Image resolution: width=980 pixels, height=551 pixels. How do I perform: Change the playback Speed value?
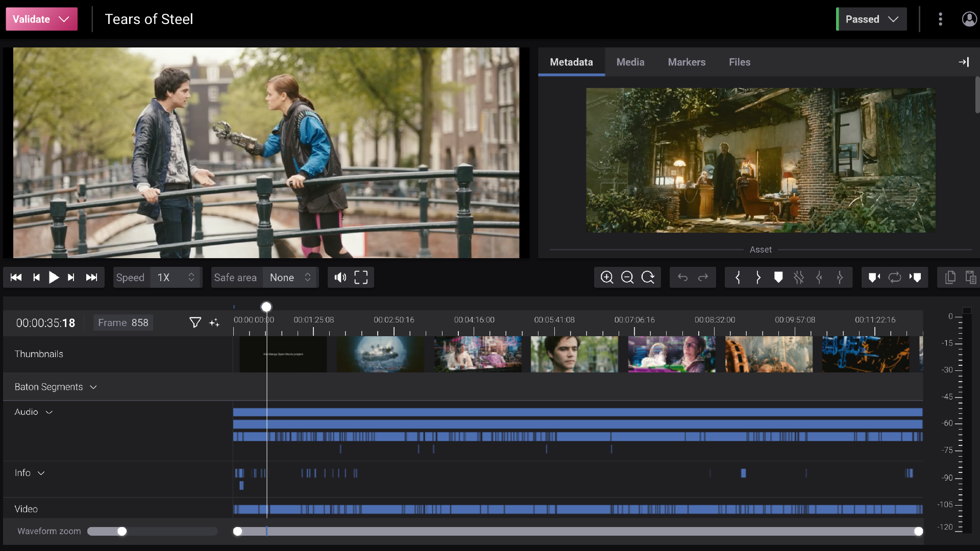[x=176, y=278]
